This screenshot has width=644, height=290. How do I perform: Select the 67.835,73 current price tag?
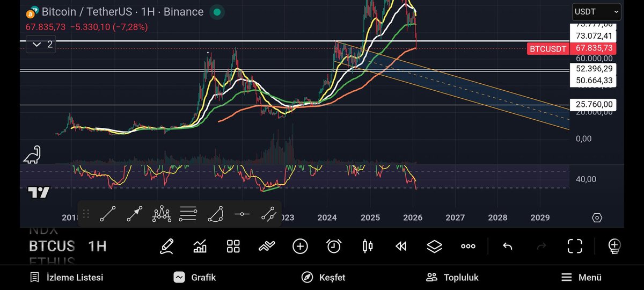pos(593,48)
